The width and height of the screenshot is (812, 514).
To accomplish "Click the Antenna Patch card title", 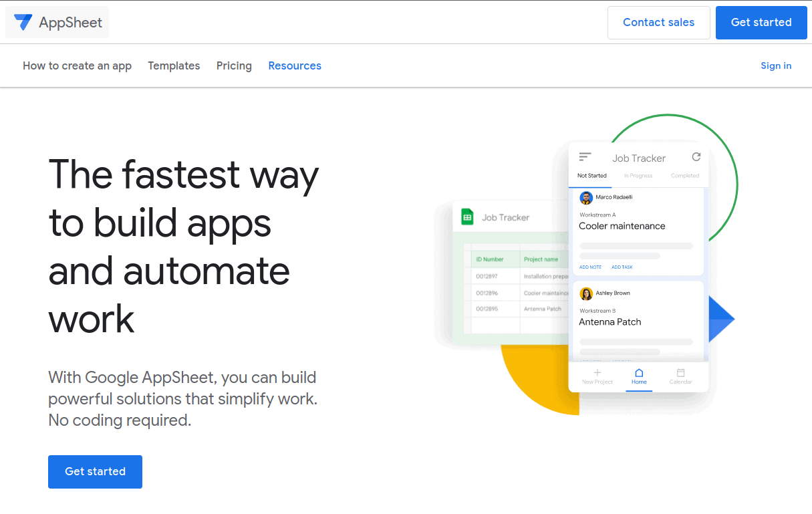I will [610, 322].
